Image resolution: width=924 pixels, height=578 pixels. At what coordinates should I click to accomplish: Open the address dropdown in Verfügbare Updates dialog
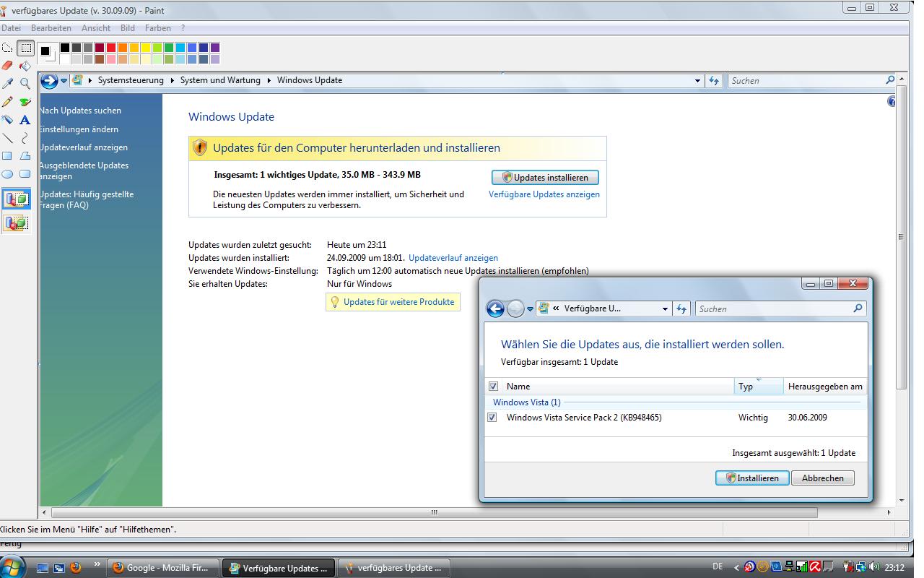(665, 309)
